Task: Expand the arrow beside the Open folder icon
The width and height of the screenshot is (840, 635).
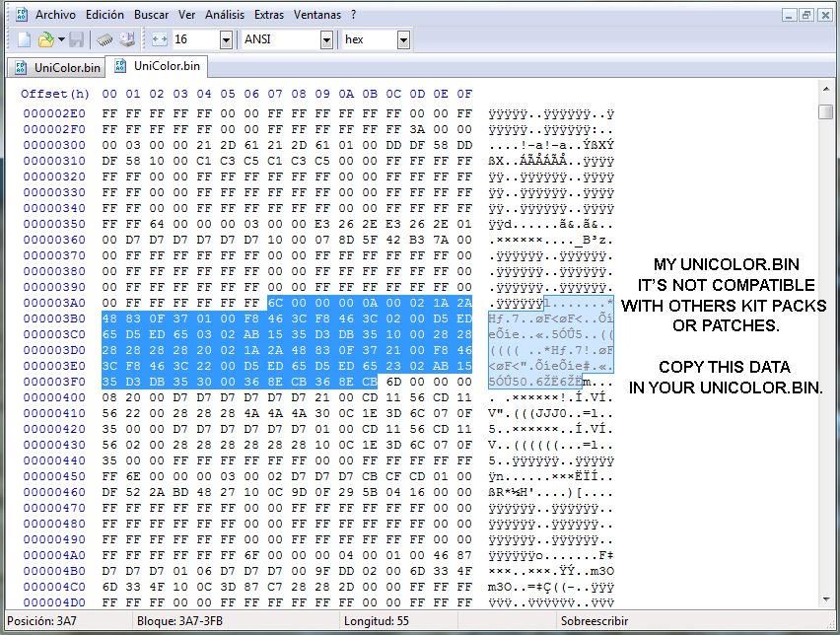Action: click(x=61, y=39)
